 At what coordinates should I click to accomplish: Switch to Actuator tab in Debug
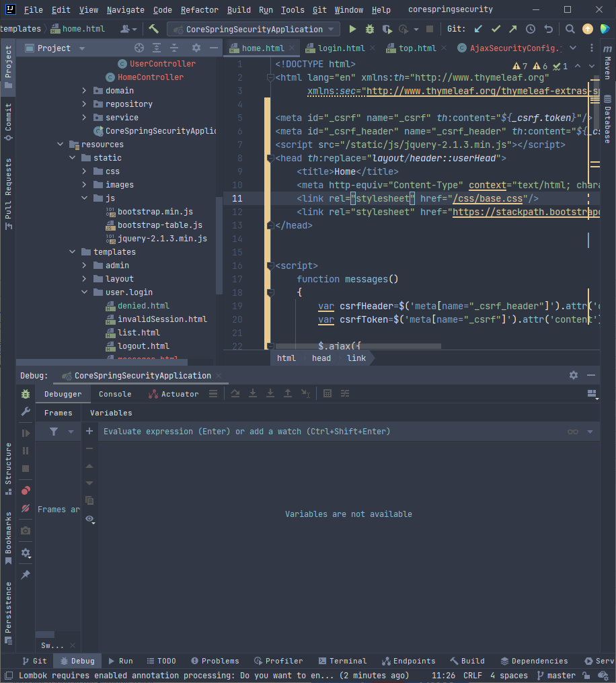tap(174, 394)
